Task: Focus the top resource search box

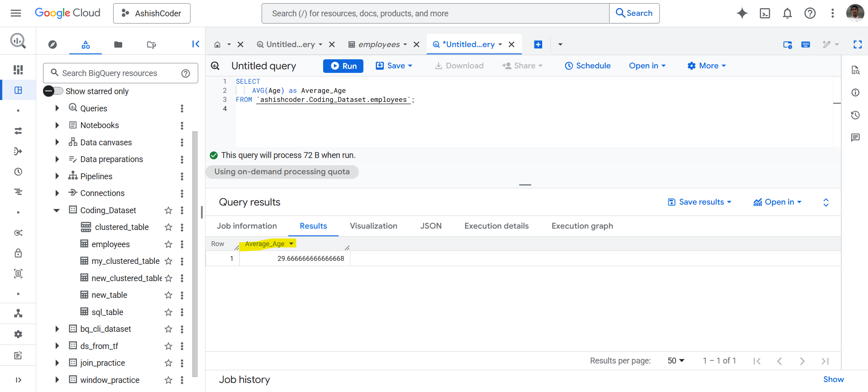Action: point(435,13)
